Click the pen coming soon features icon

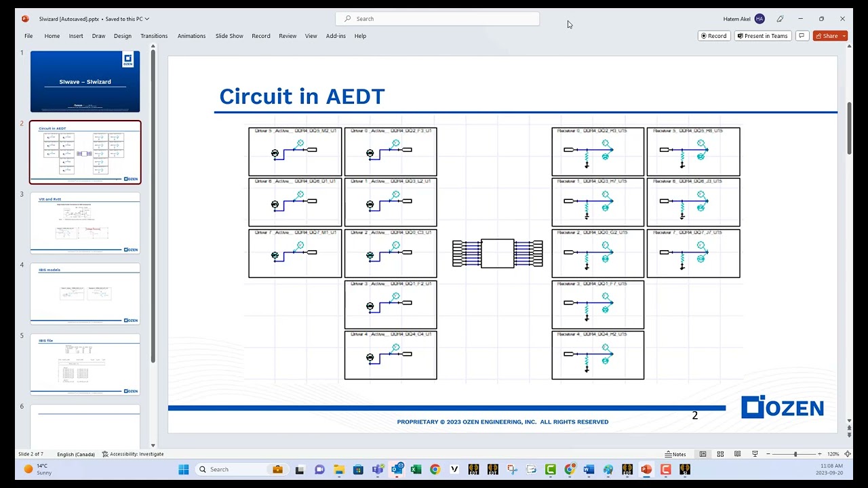click(x=781, y=19)
